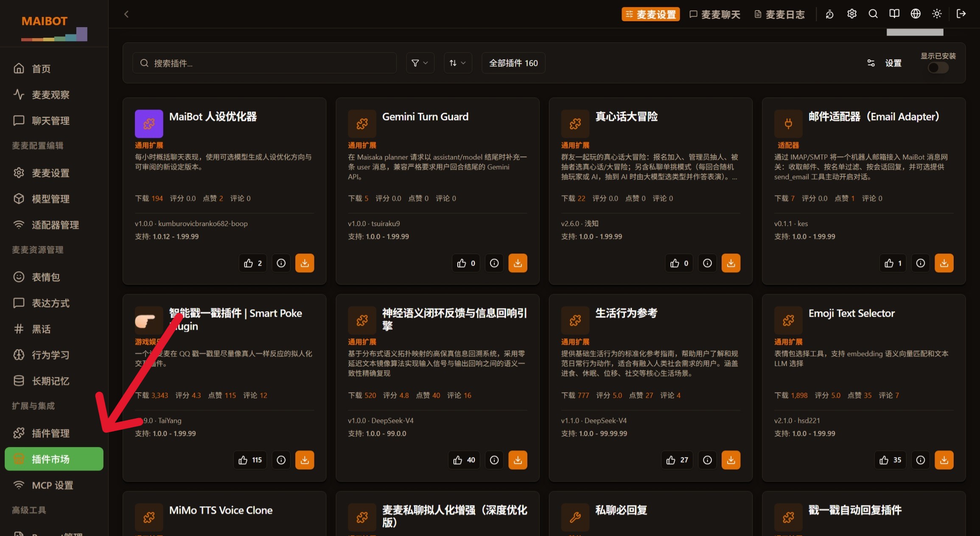Screen dimensions: 980x536
Task: Go to 首页 in the sidebar
Action: click(x=54, y=68)
